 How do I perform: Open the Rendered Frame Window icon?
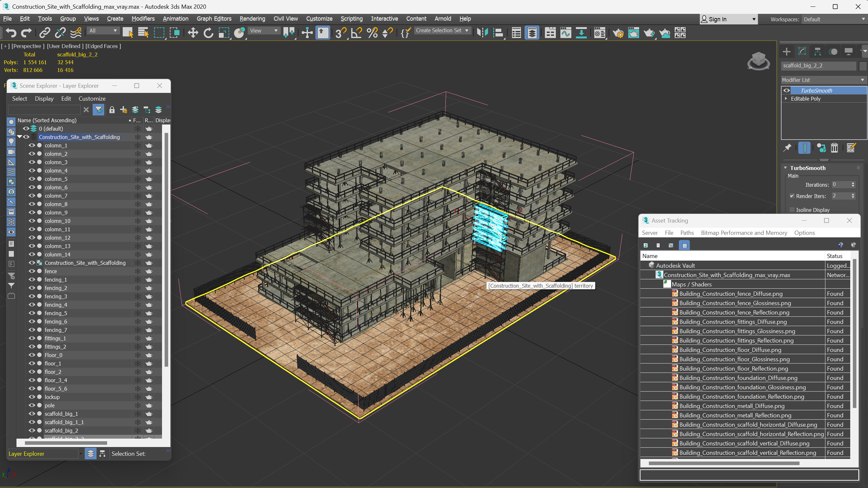(x=633, y=33)
